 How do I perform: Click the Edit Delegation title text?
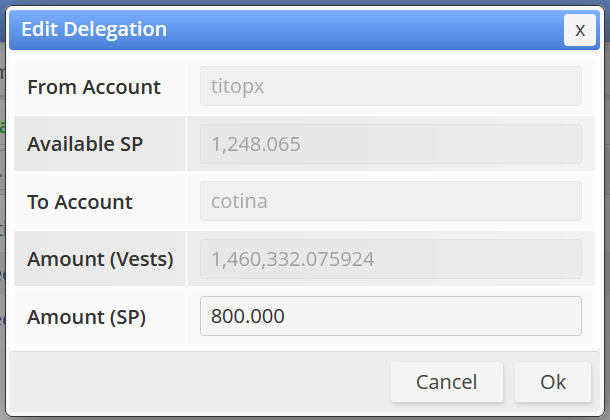click(x=94, y=29)
